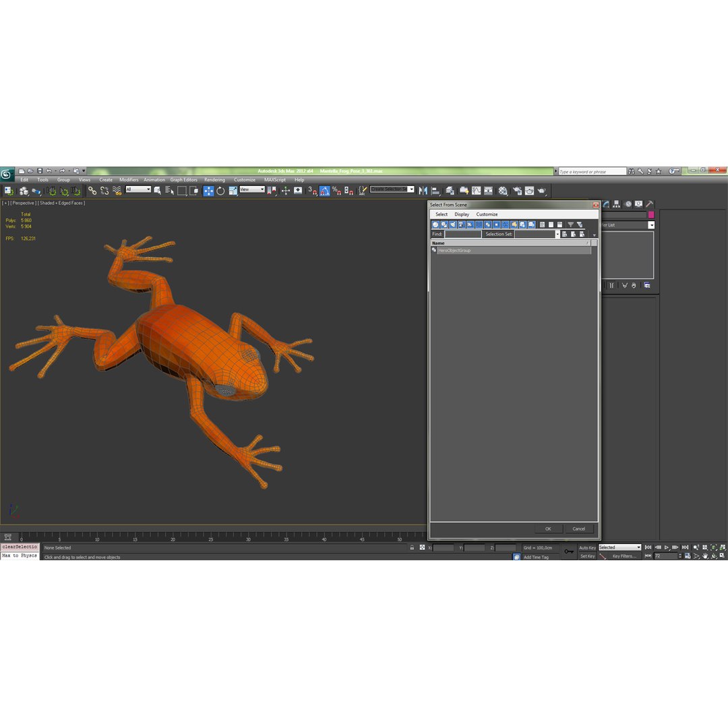Open the Rendering menu
Image resolution: width=728 pixels, height=728 pixels.
214,180
